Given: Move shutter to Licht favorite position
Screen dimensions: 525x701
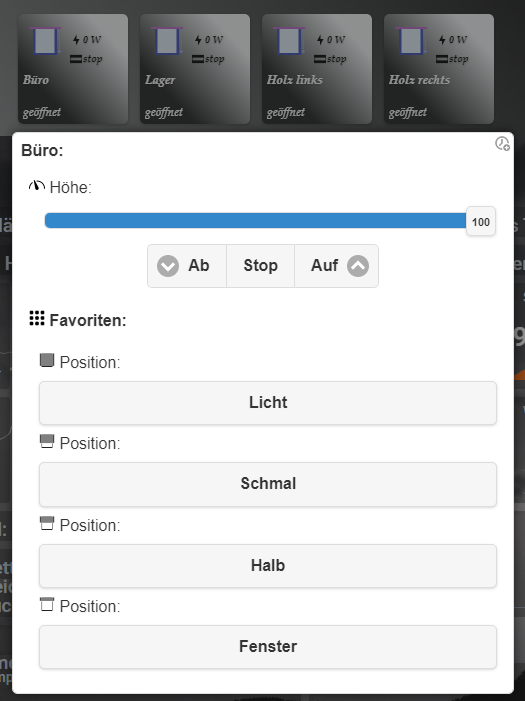Looking at the screenshot, I should (268, 403).
